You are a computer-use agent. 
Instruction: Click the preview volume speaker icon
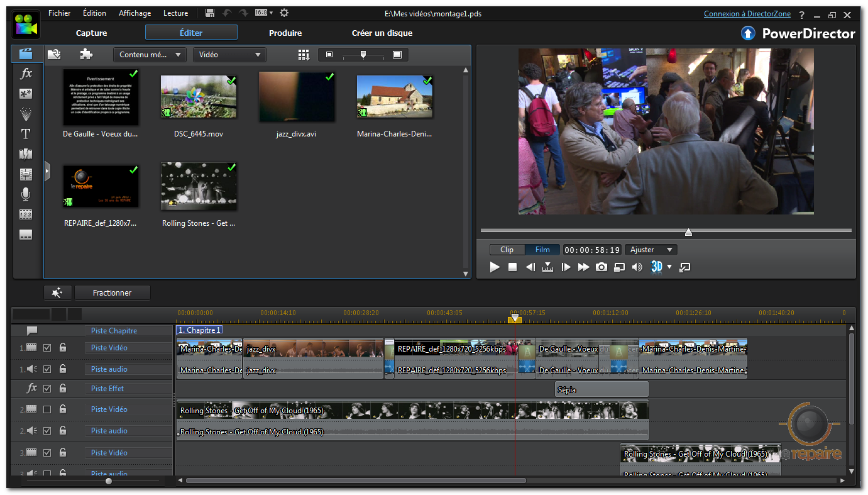(x=637, y=267)
